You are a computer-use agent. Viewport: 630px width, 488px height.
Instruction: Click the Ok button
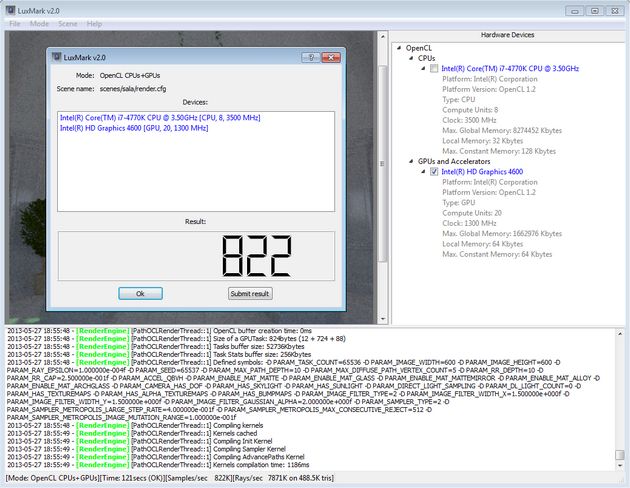(x=140, y=294)
